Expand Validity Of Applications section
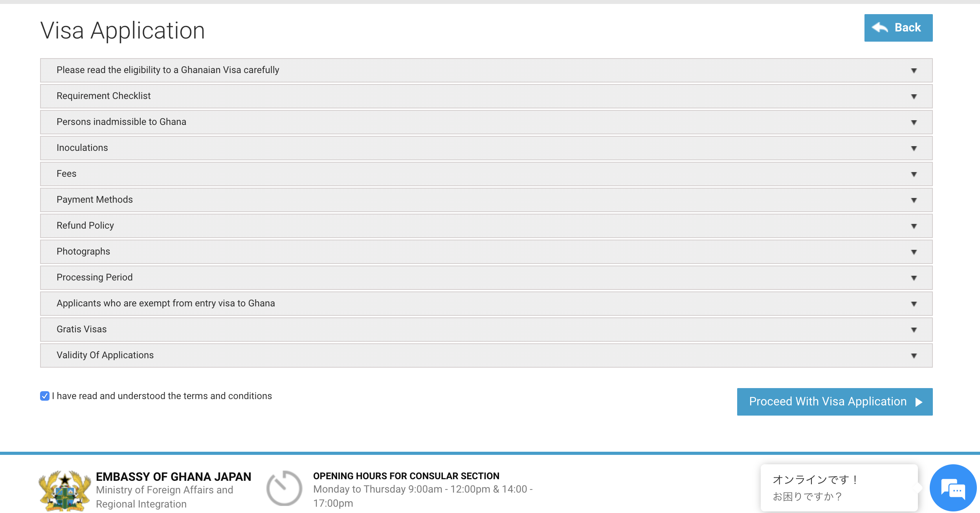980x513 pixels. (105, 355)
